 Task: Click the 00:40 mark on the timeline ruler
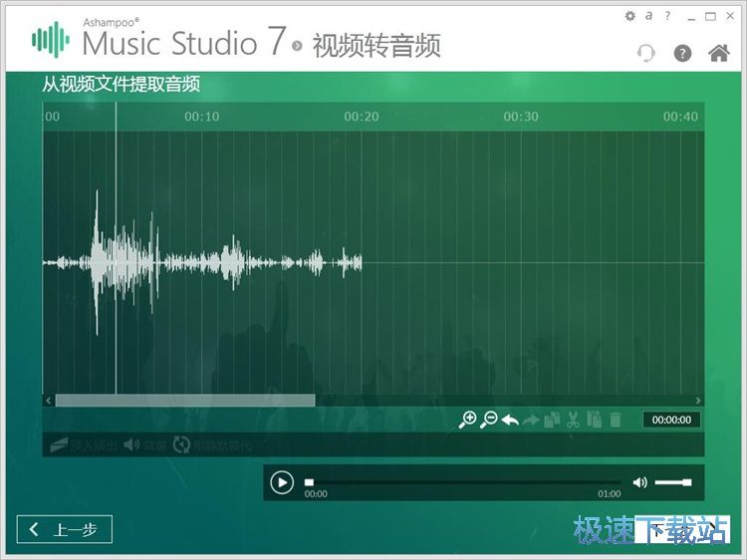tap(680, 117)
